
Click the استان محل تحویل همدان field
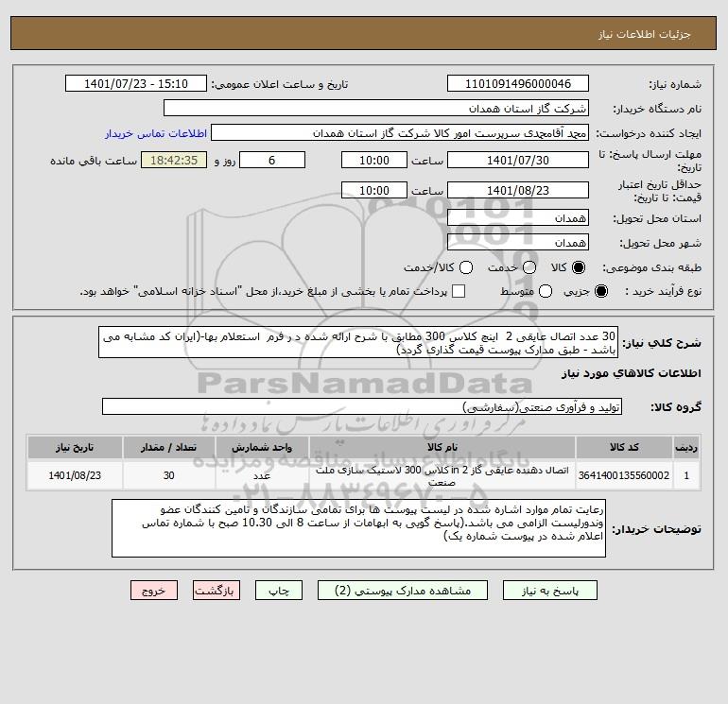(518, 217)
